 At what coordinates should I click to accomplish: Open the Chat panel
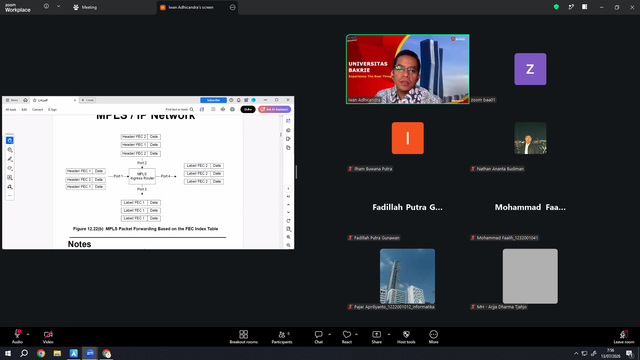coord(318,337)
